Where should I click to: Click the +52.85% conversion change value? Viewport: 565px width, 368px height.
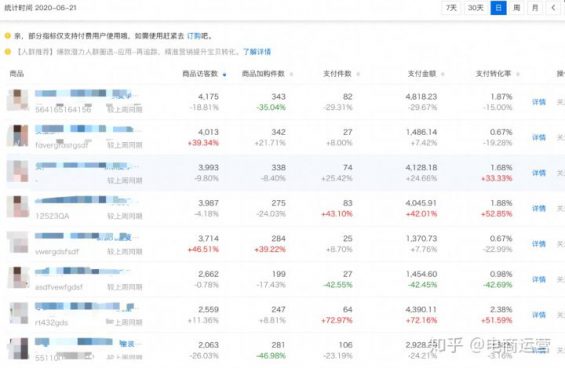[x=497, y=214]
